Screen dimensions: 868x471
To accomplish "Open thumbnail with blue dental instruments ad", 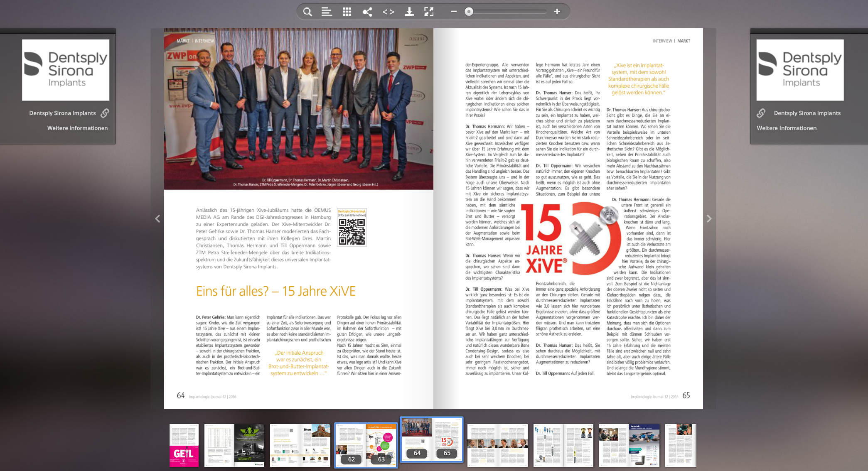I will (x=629, y=445).
